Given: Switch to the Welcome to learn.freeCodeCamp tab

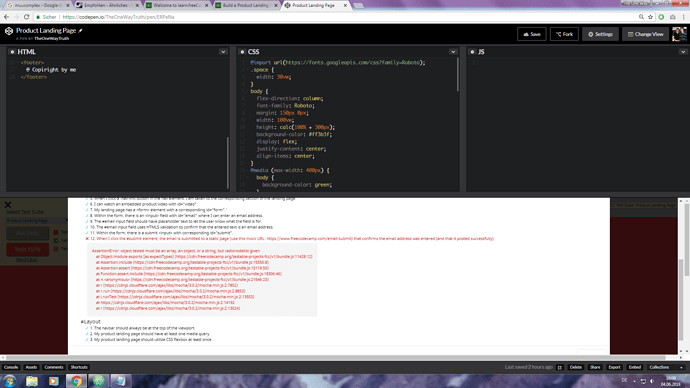Looking at the screenshot, I should tap(177, 5).
